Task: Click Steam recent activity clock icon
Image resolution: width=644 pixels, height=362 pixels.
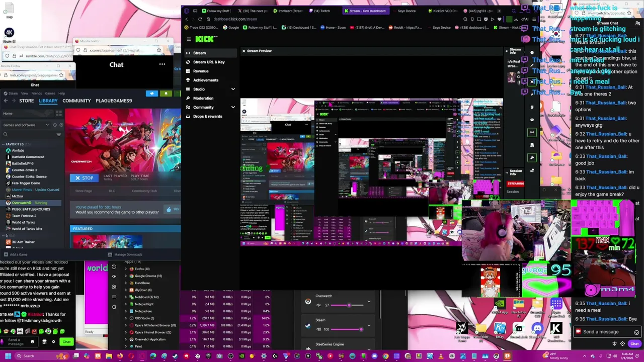Action: point(55,125)
